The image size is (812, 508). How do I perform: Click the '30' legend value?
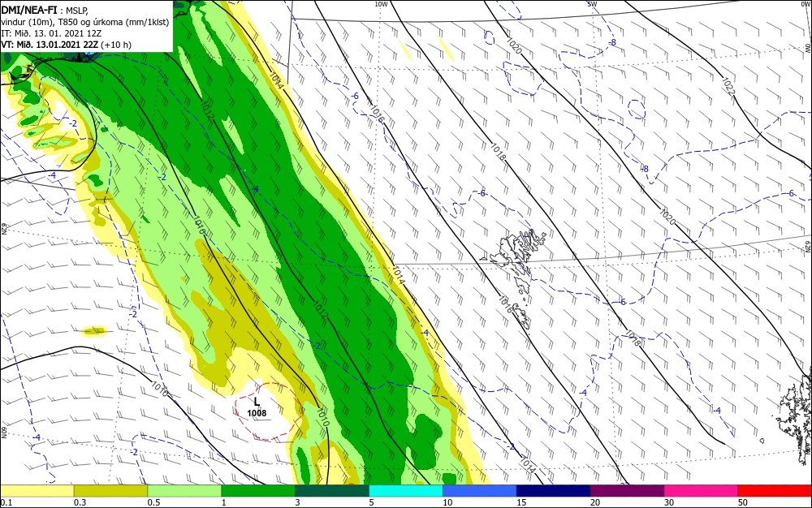pyautogui.click(x=669, y=502)
